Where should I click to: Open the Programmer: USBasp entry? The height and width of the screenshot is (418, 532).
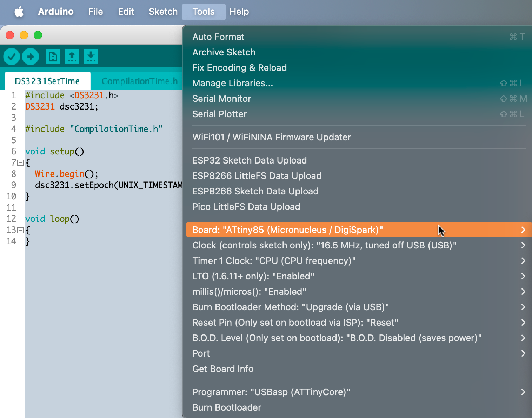(x=359, y=392)
